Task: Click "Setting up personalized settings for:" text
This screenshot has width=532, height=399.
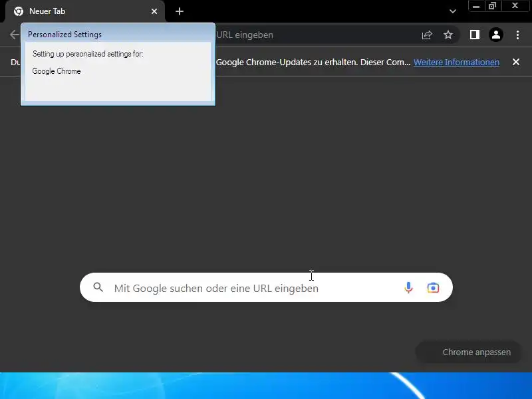Action: [x=88, y=54]
